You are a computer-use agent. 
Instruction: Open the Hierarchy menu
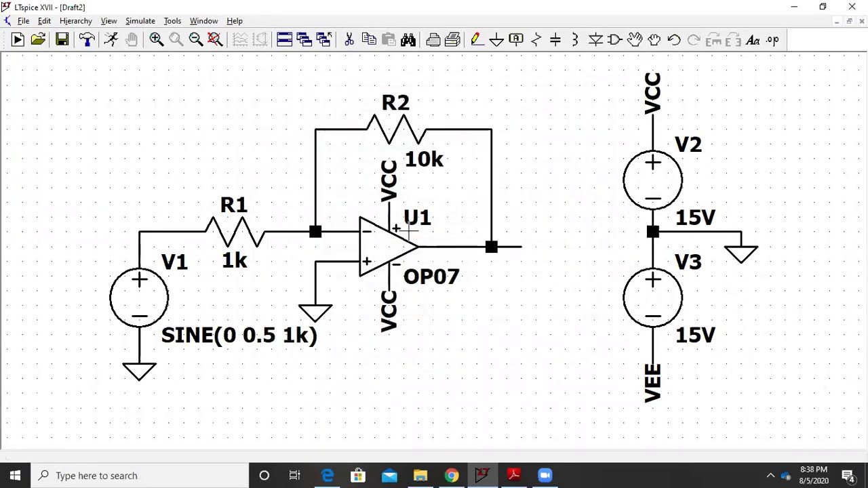(x=75, y=21)
